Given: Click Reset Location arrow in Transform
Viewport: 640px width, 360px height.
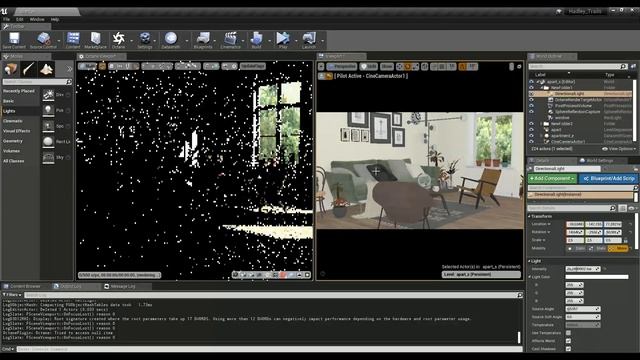Looking at the screenshot, I should pyautogui.click(x=631, y=224).
